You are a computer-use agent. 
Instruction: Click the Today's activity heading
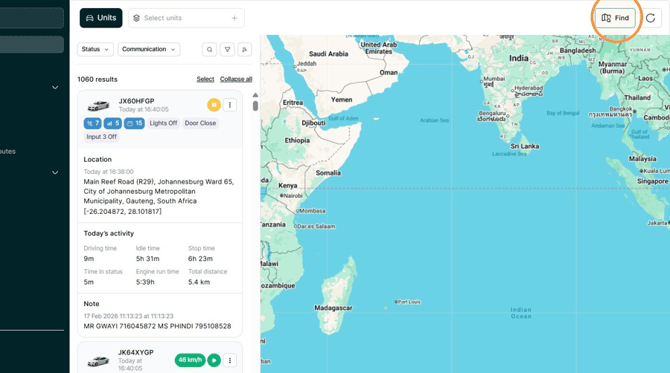(109, 233)
